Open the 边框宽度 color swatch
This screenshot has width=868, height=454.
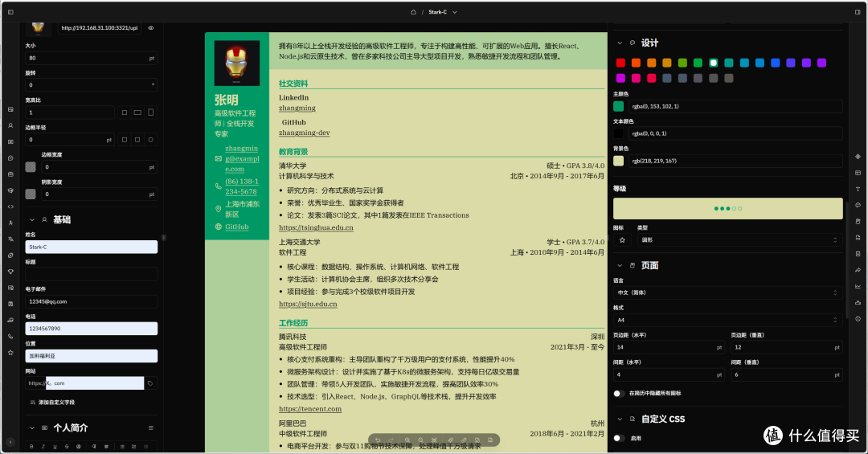pyautogui.click(x=31, y=166)
